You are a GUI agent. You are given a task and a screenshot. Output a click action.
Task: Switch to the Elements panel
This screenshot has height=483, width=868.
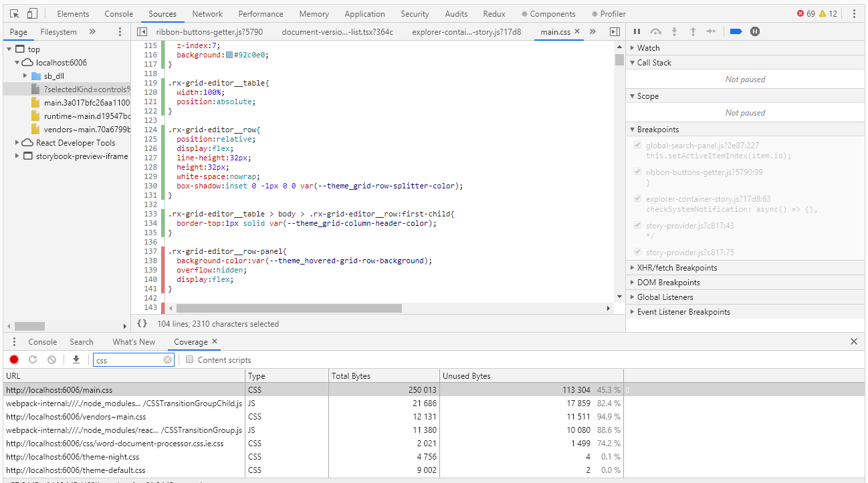pyautogui.click(x=73, y=13)
